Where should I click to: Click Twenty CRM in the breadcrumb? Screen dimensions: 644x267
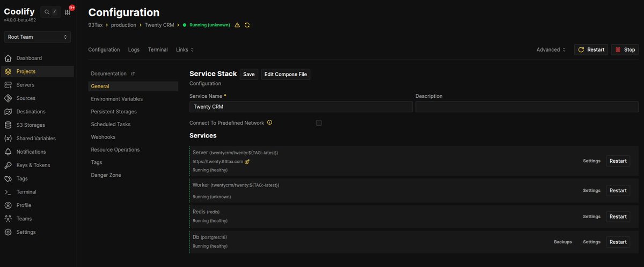[159, 25]
